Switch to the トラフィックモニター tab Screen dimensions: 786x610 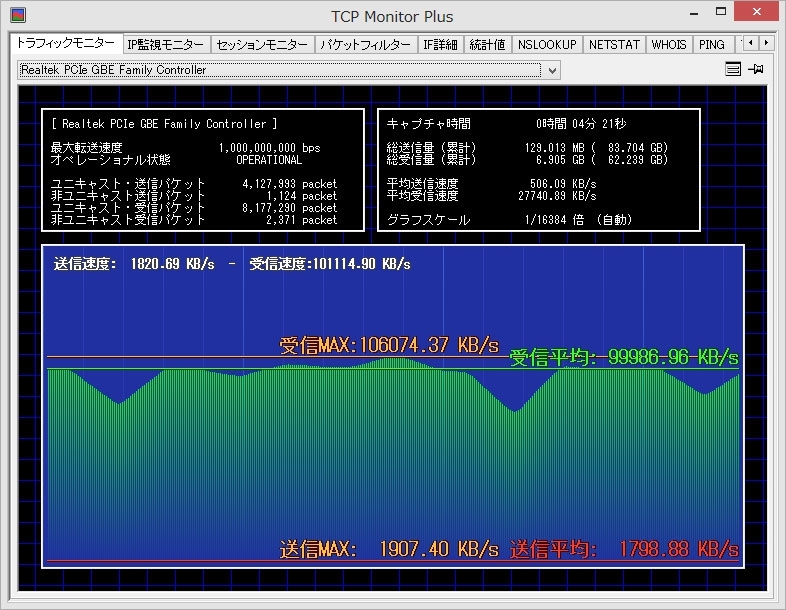65,44
